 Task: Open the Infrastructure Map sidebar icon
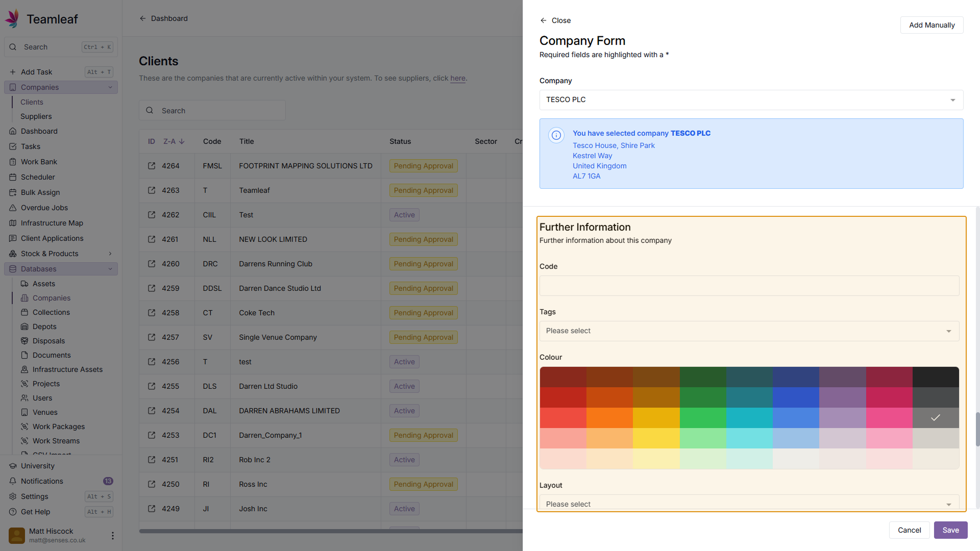tap(13, 223)
